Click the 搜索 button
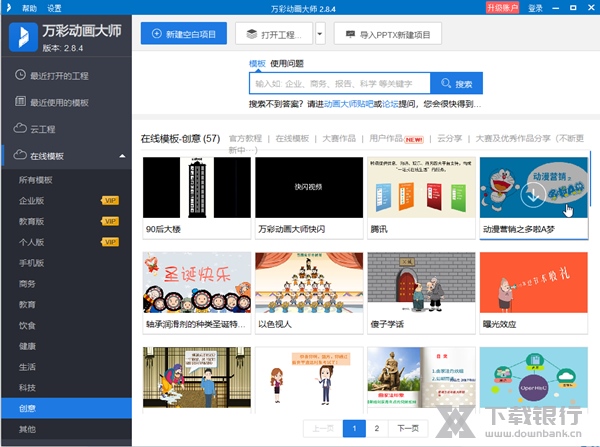Image resolution: width=600 pixels, height=447 pixels. click(457, 83)
